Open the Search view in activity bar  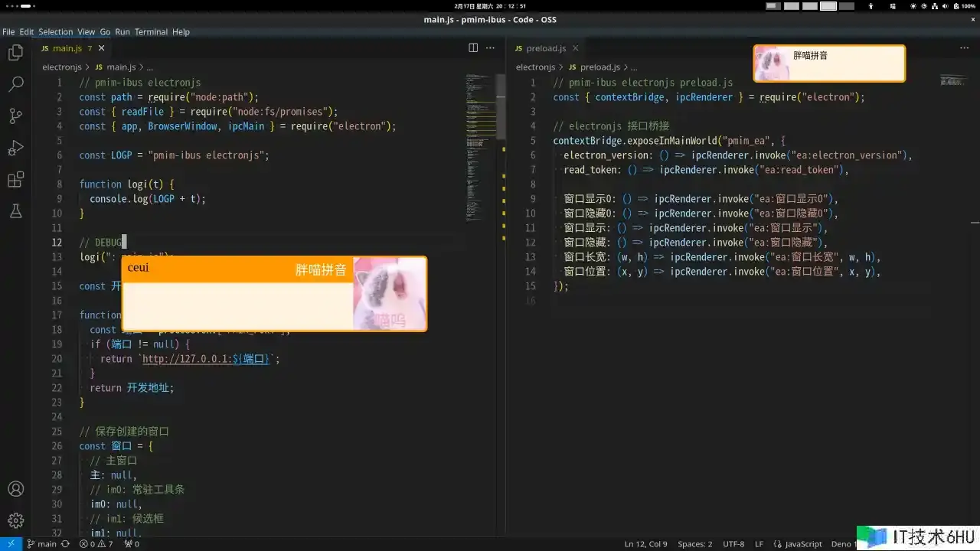(x=15, y=84)
